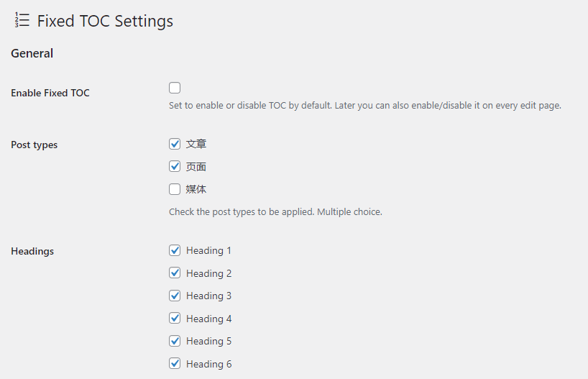This screenshot has width=588, height=379.
Task: Disable the Heading 3 checkbox
Action: coord(175,296)
